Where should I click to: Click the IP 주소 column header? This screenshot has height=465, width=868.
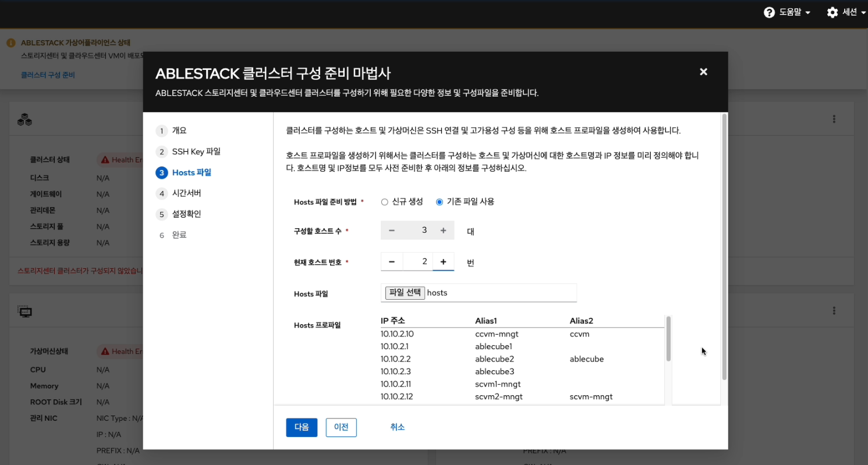coord(393,321)
